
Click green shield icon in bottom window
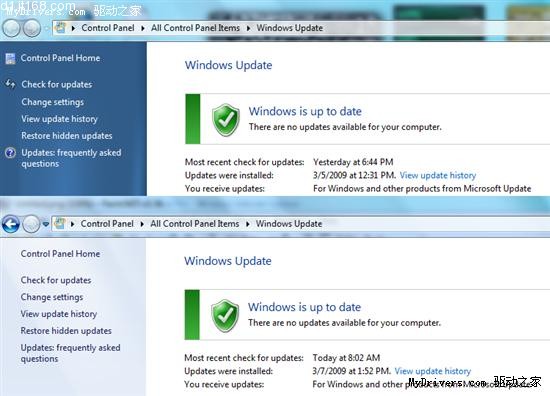pyautogui.click(x=225, y=316)
